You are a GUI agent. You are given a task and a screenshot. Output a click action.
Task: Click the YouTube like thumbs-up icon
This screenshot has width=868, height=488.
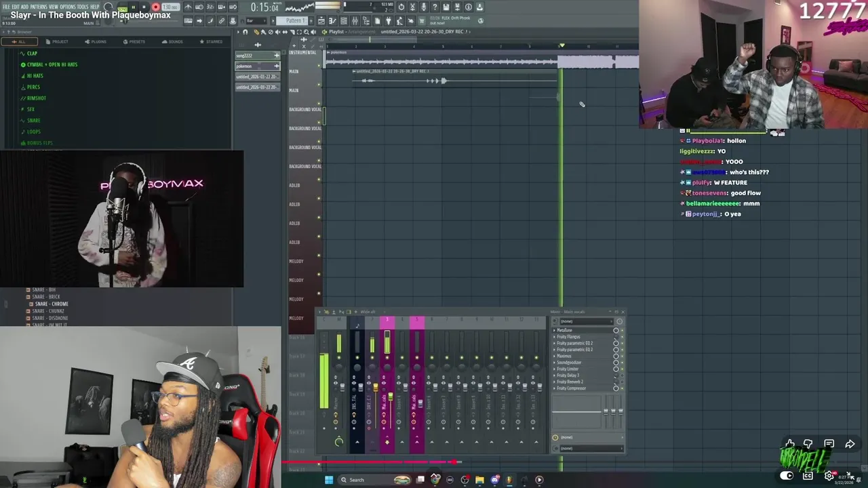[790, 444]
